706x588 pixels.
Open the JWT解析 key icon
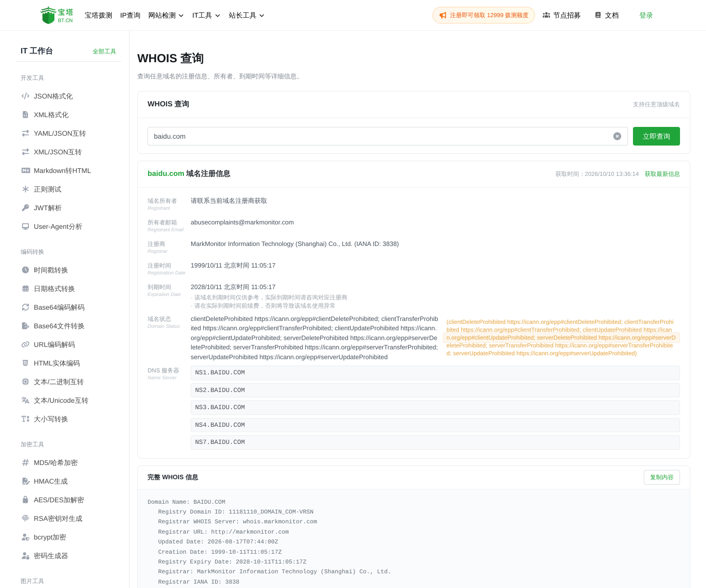tap(25, 208)
